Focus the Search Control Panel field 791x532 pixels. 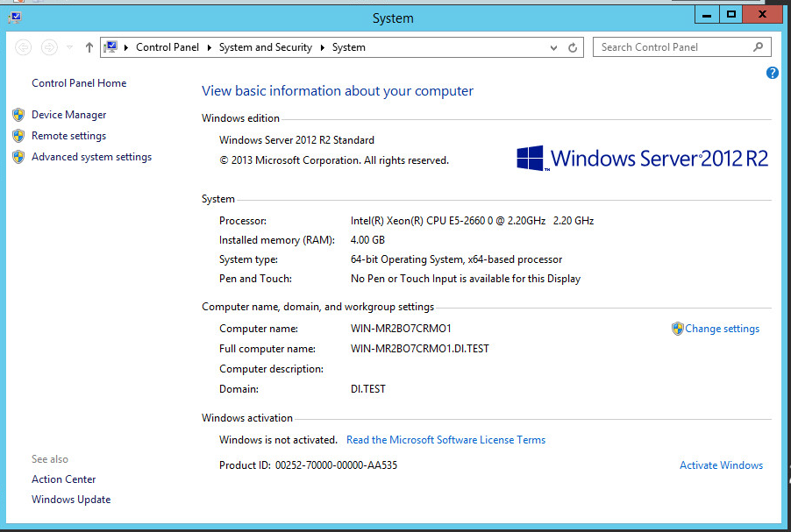pyautogui.click(x=671, y=47)
